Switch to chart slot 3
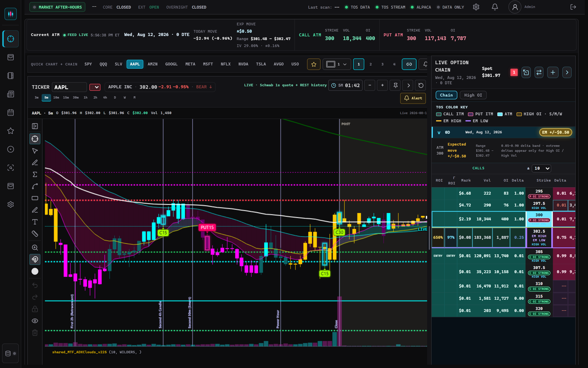Screen dimensions: 588x368 (382, 64)
